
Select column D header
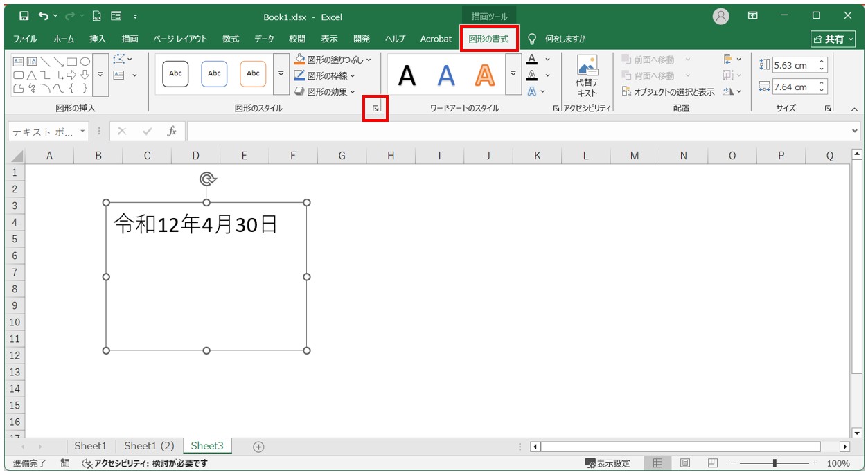click(196, 156)
